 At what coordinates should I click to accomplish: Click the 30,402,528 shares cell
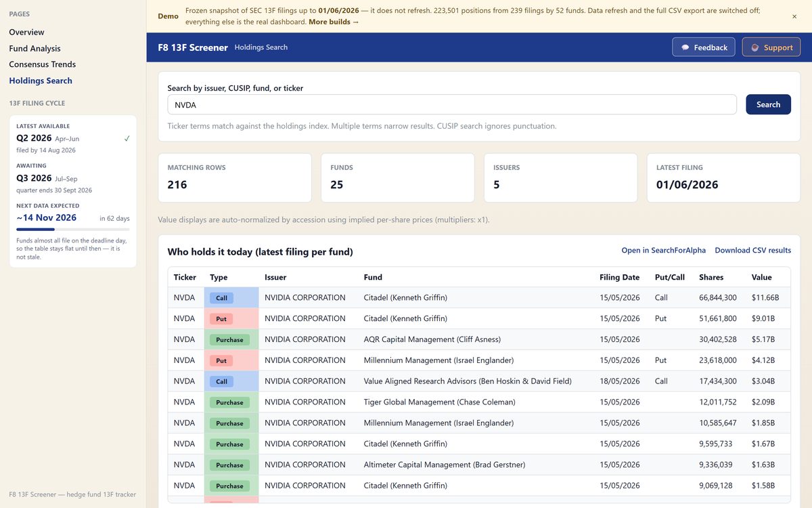point(718,339)
